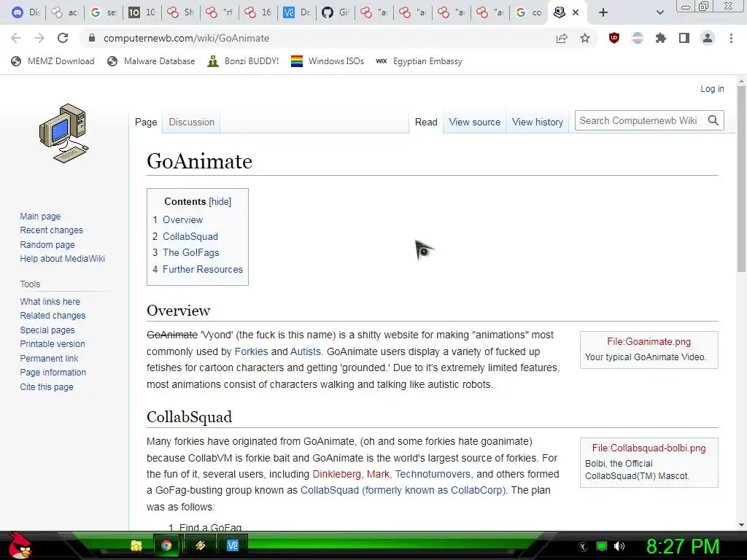The width and height of the screenshot is (747, 560).
Task: Click the share page icon in address bar
Action: click(562, 38)
